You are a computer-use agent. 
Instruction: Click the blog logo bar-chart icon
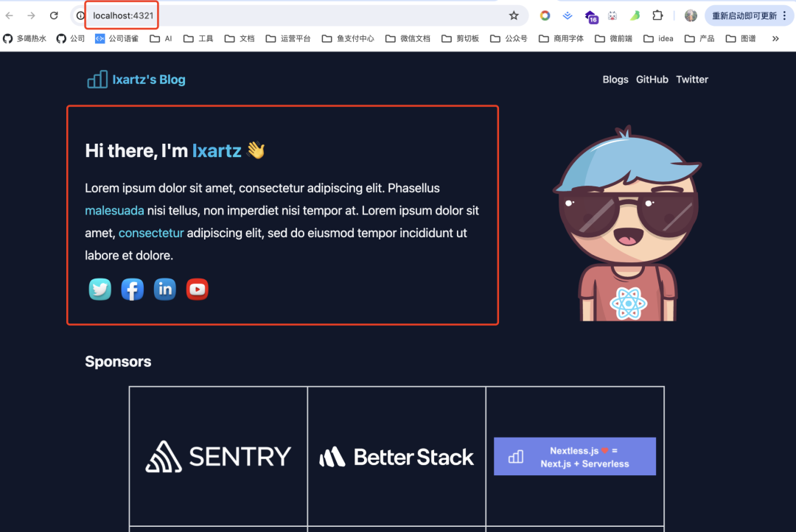click(97, 80)
